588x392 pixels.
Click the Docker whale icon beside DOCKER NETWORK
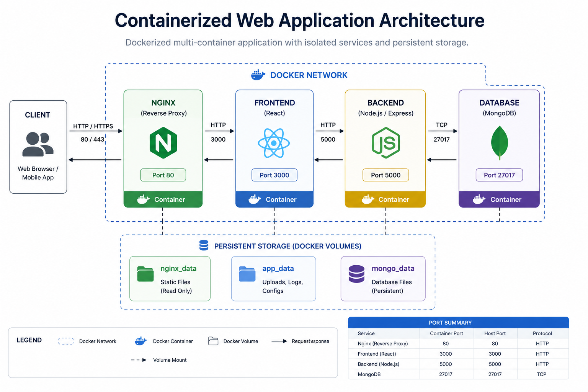[x=258, y=75]
